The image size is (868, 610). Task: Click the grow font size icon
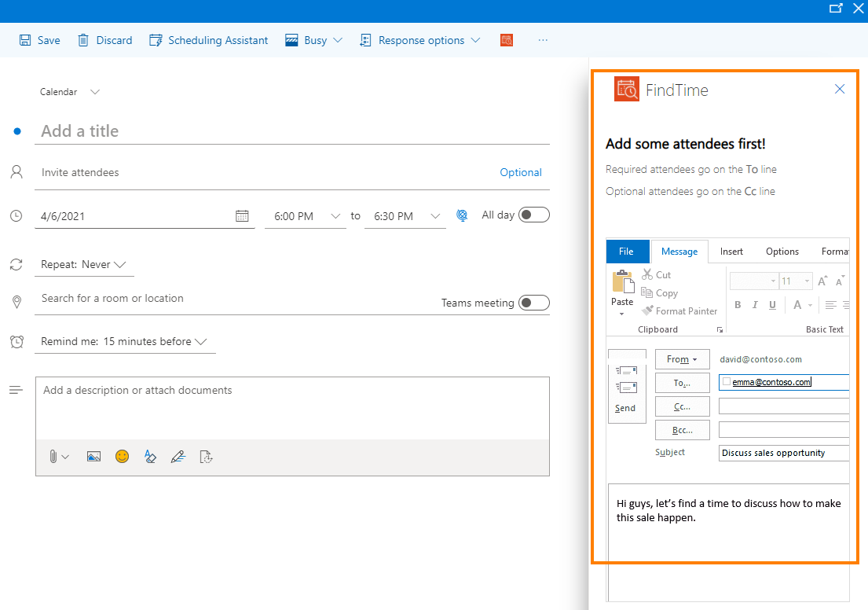pos(822,281)
